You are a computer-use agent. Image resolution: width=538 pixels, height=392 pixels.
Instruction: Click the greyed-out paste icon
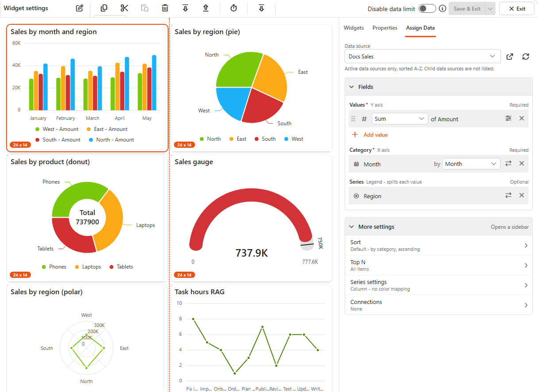145,8
